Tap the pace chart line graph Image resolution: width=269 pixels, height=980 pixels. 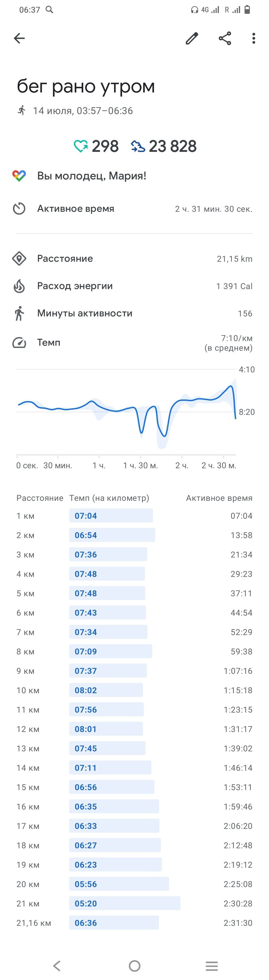pyautogui.click(x=127, y=413)
